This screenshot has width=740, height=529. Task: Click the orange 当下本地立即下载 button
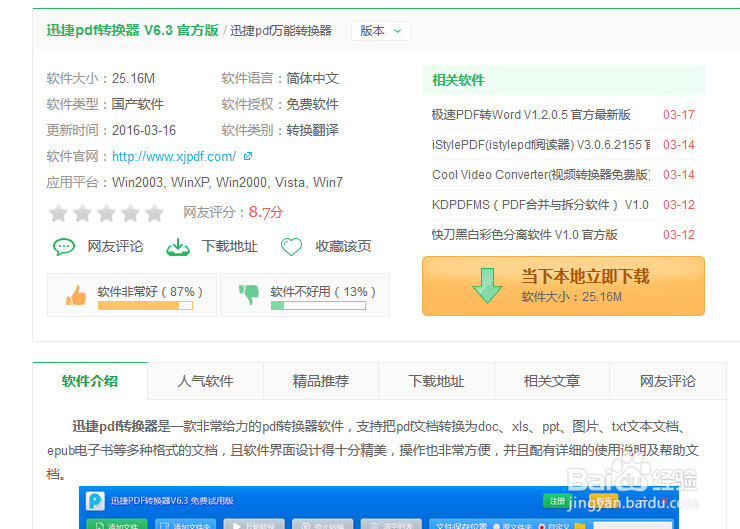click(x=563, y=286)
